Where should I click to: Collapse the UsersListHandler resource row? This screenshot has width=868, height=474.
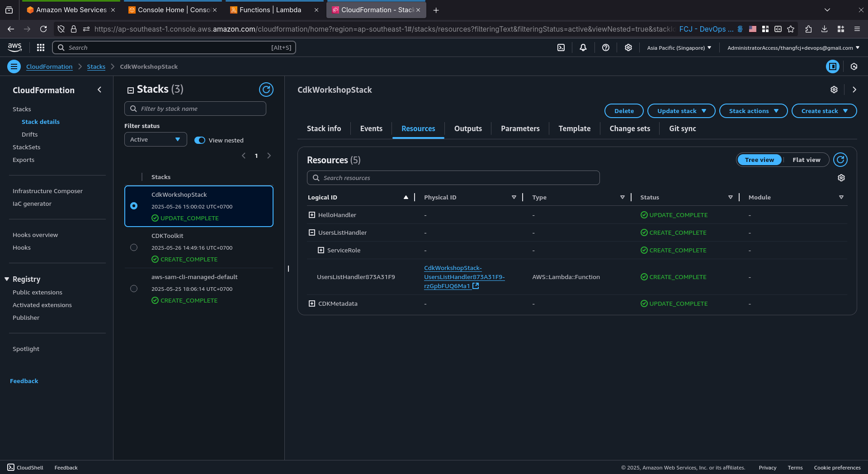point(312,232)
